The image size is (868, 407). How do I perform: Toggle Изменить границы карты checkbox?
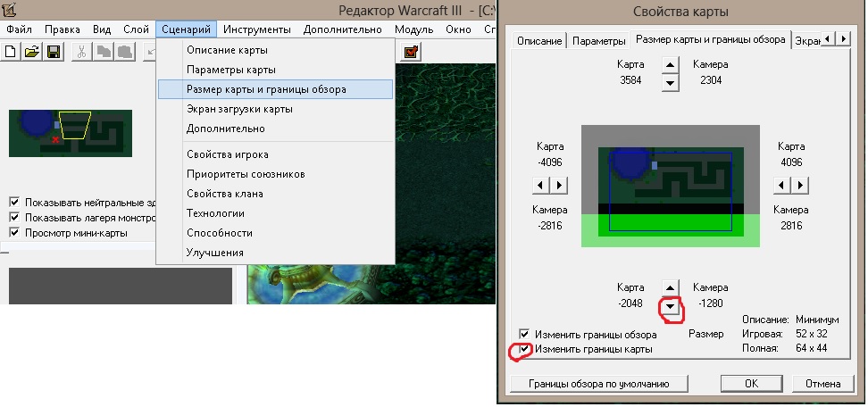pyautogui.click(x=524, y=349)
